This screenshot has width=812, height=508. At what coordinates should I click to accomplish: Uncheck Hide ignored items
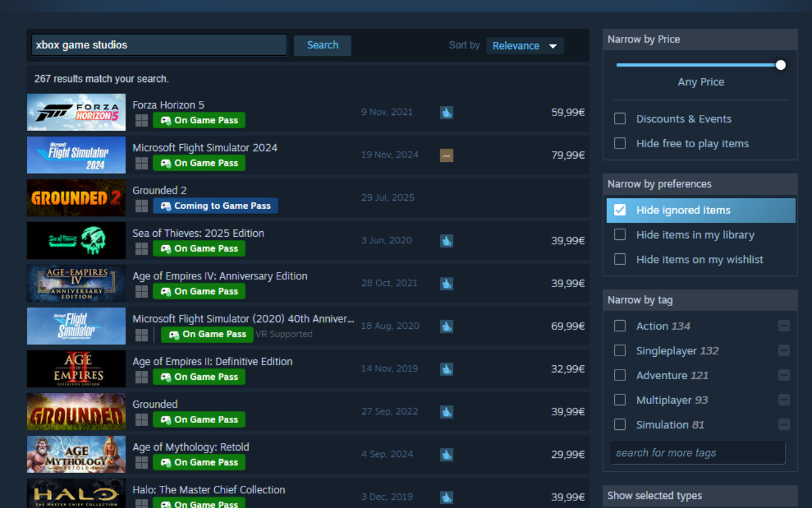tap(620, 210)
